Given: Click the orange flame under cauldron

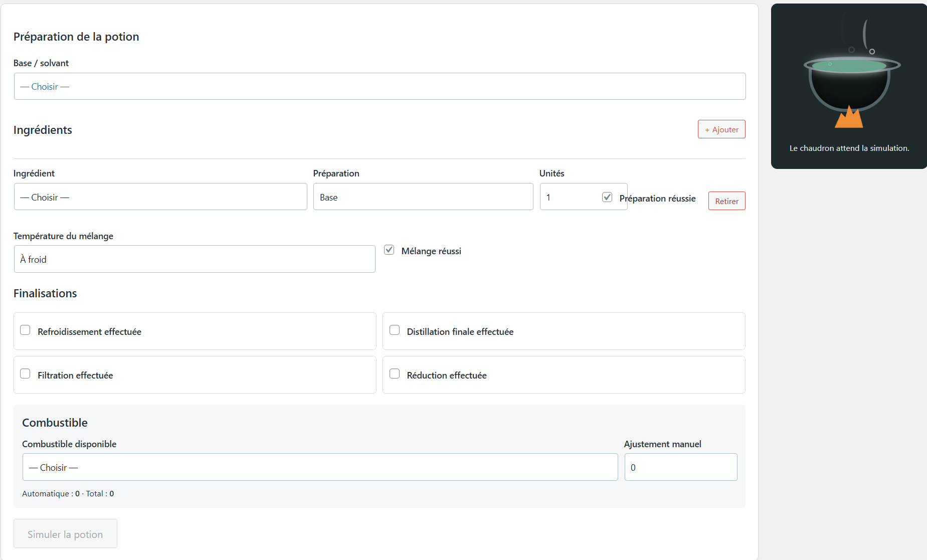Looking at the screenshot, I should coord(849,117).
